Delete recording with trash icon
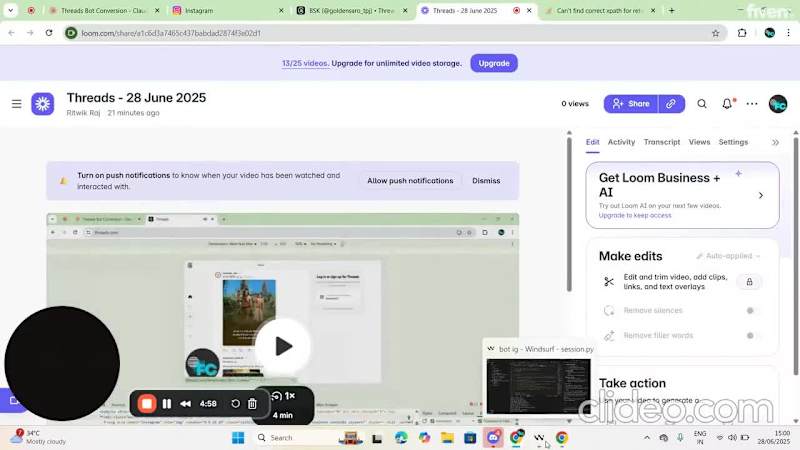 [252, 404]
